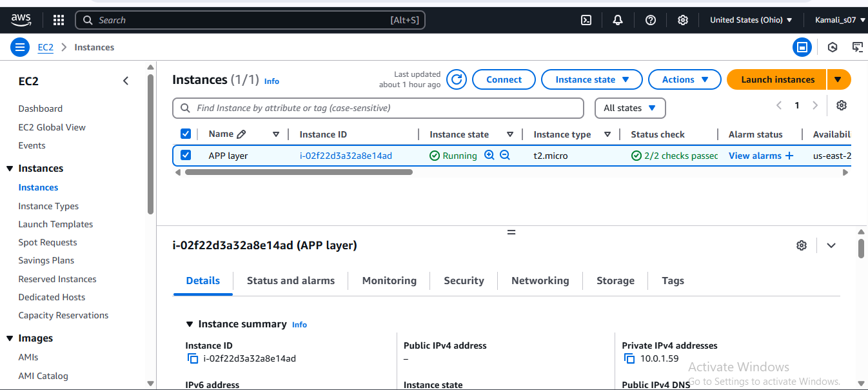This screenshot has width=868, height=390.
Task: Click the split panel resize handle
Action: click(511, 232)
